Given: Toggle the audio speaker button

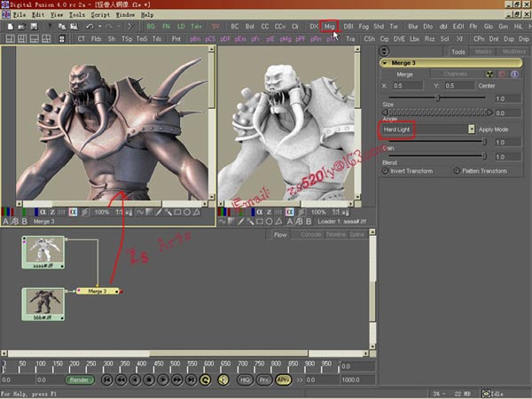Looking at the screenshot, I should [x=223, y=380].
